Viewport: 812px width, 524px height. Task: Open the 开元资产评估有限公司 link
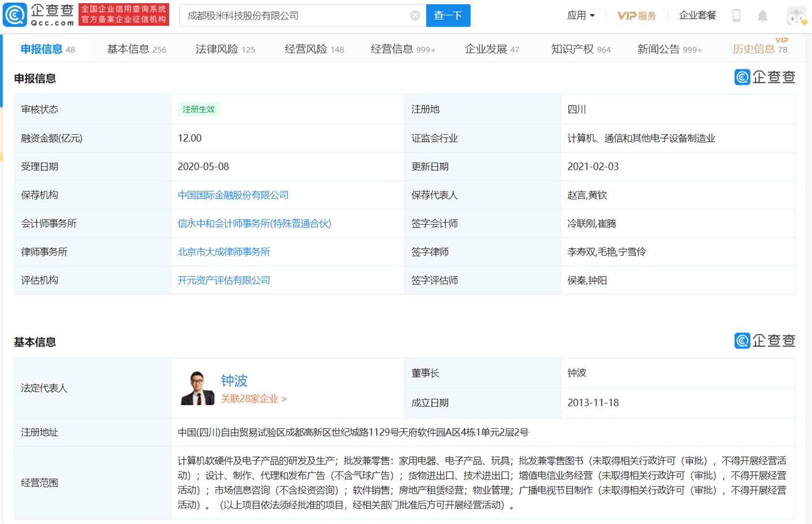point(224,280)
